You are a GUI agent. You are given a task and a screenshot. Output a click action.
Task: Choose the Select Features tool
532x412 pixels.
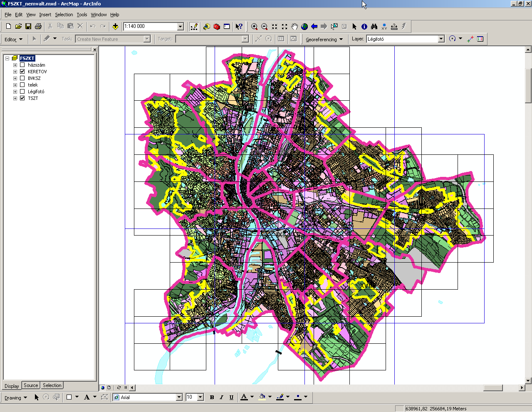tap(334, 26)
